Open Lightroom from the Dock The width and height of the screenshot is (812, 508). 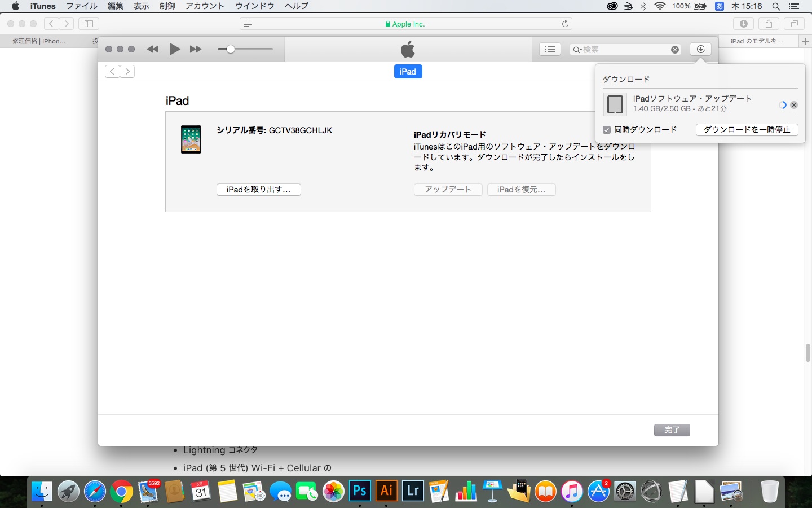point(413,491)
